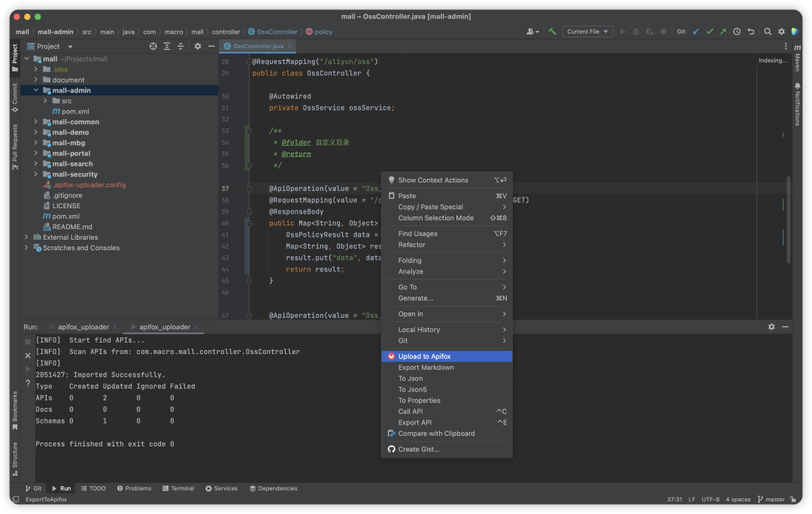The height and width of the screenshot is (514, 812).
Task: Expand the document folder
Action: (36, 80)
